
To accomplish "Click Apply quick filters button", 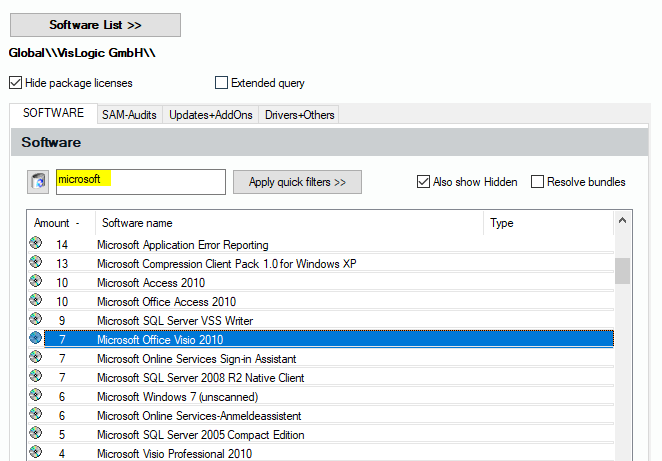I will 297,182.
